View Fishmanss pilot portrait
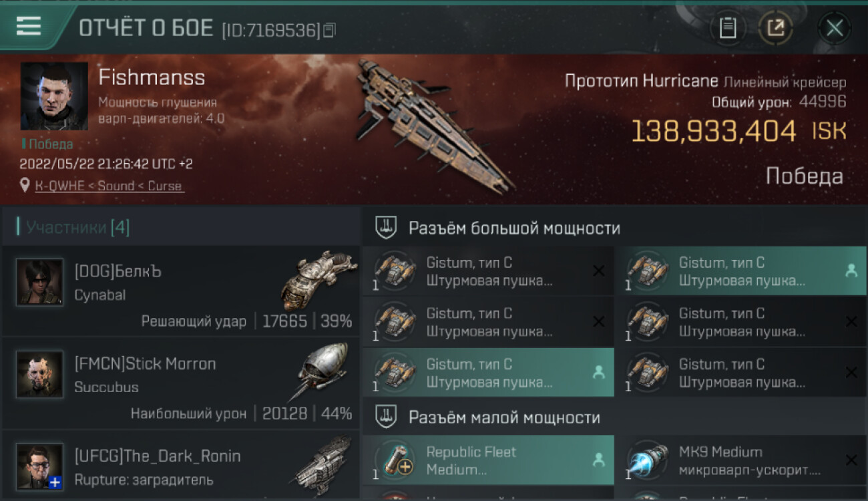Viewport: 868px width, 501px height. pyautogui.click(x=54, y=96)
